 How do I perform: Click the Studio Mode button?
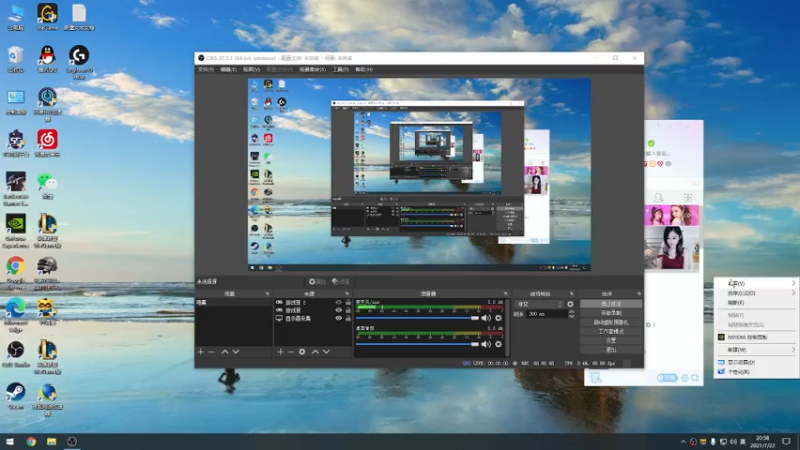coord(611,331)
